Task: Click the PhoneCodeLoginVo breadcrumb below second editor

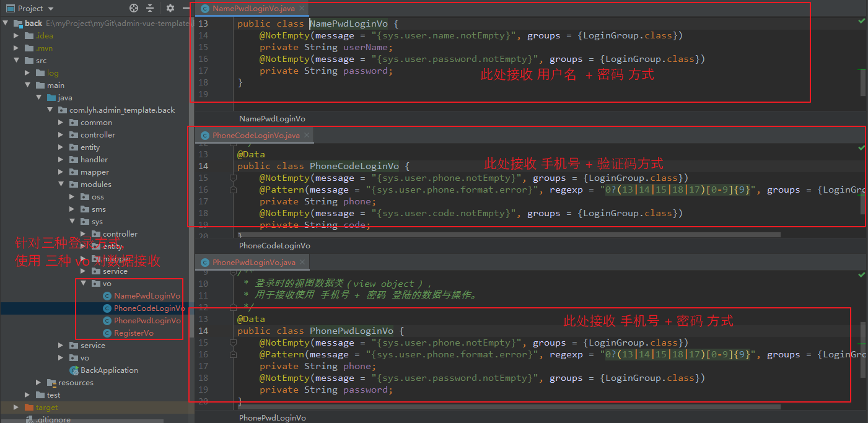Action: click(274, 246)
